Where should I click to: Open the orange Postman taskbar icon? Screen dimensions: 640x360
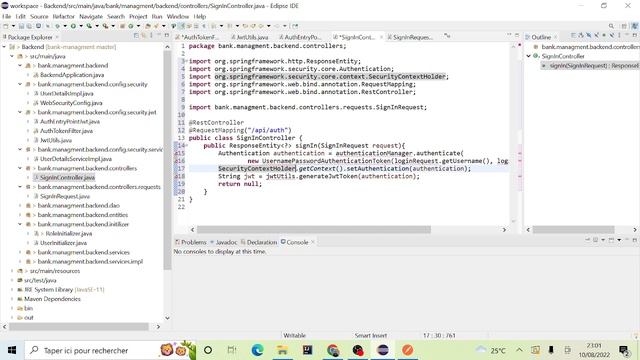point(407,350)
